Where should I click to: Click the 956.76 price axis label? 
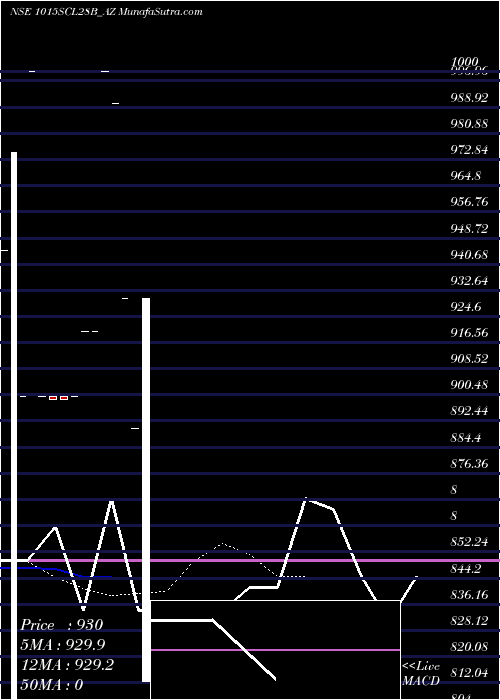[469, 203]
